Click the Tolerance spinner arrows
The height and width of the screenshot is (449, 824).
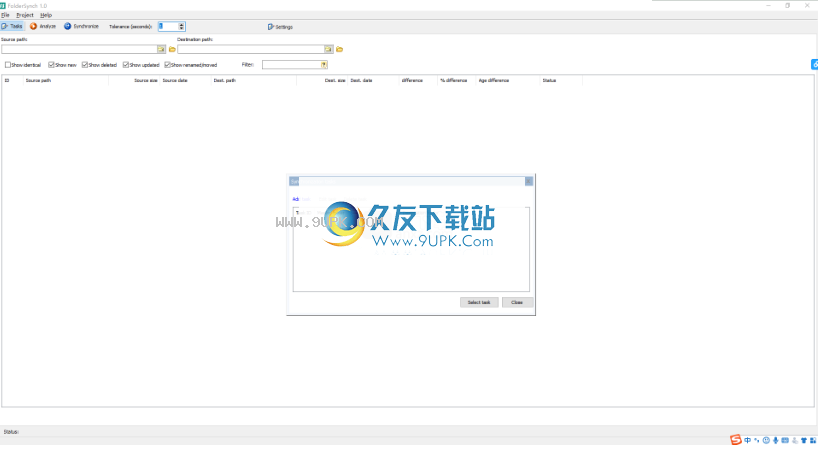pos(182,26)
